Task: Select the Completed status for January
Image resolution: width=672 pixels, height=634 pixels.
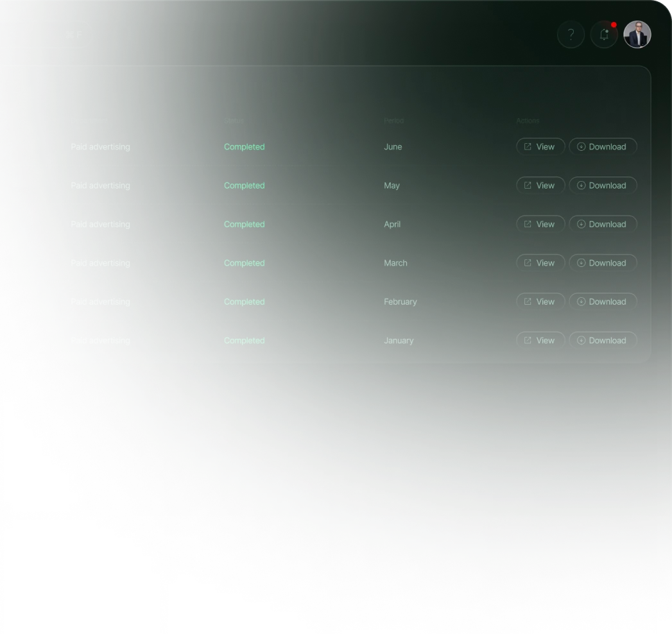Action: coord(245,341)
